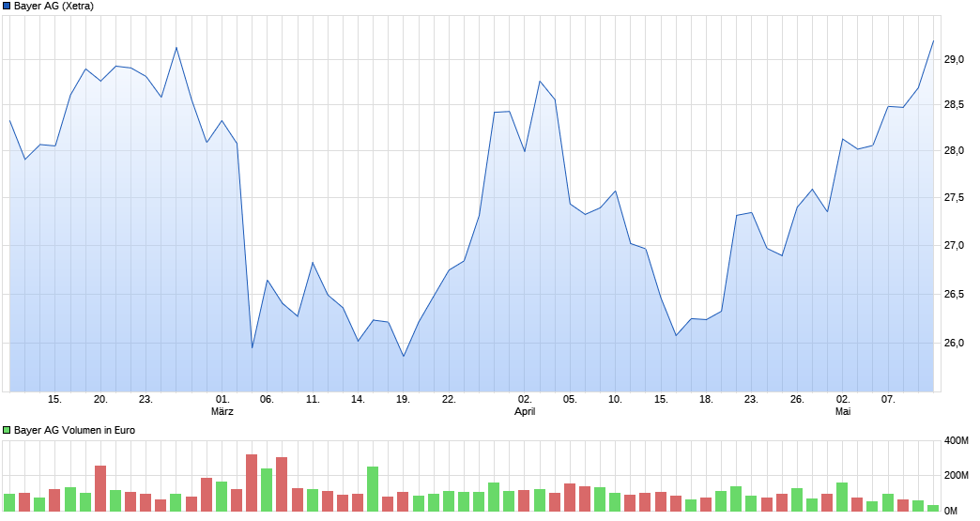The width and height of the screenshot is (980, 521).
Task: Click the 'Mai' month label
Action: [843, 411]
